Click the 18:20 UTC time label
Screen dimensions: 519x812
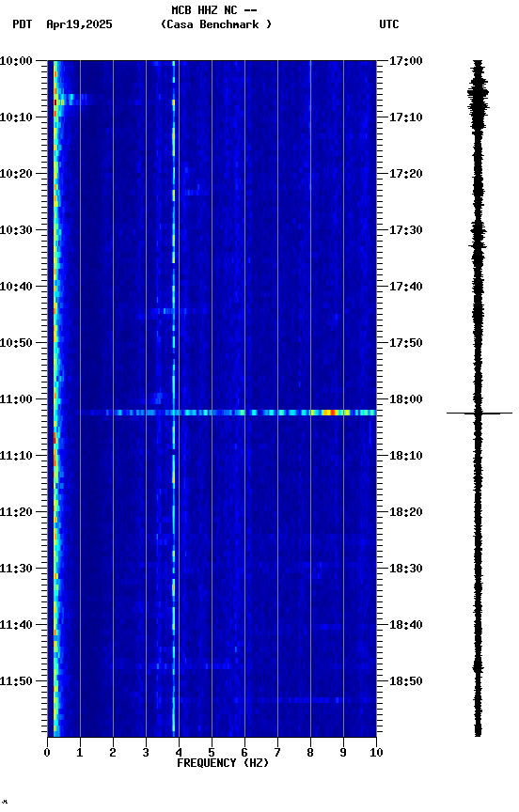(x=406, y=512)
